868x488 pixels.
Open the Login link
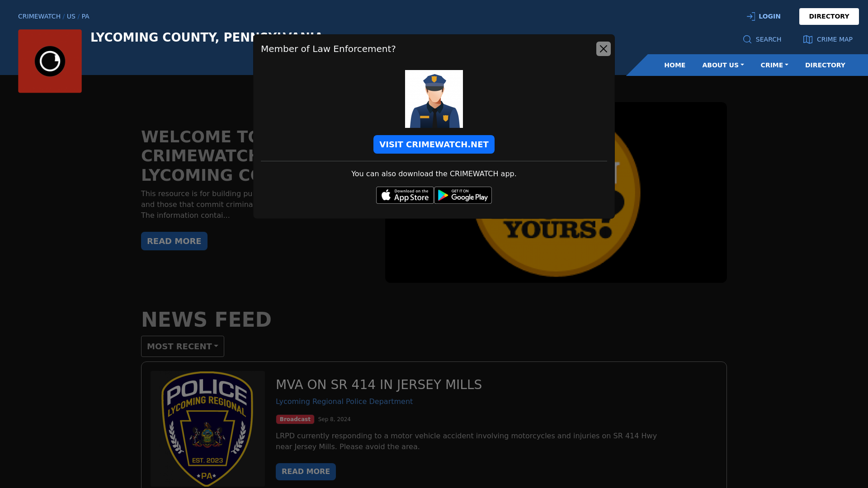point(764,16)
